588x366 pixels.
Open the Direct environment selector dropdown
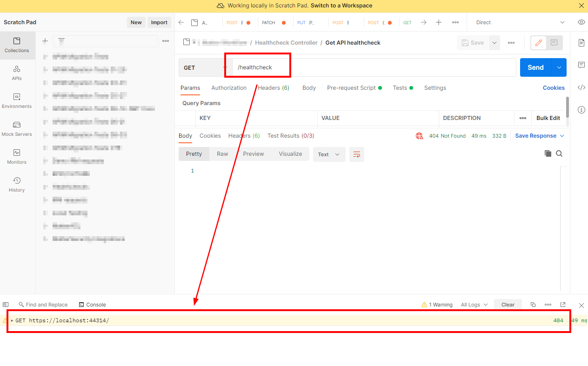(x=520, y=22)
